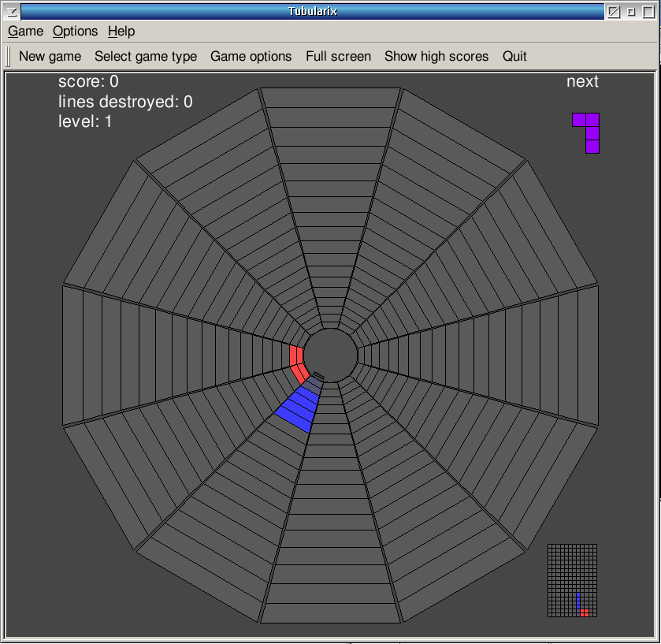Click the toolbar grip handle left of New game
Image resolution: width=661 pixels, height=644 pixels.
pos(8,57)
